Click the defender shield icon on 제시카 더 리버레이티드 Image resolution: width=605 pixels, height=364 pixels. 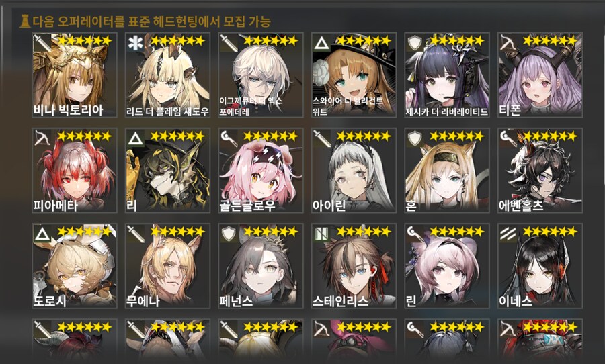(415, 43)
